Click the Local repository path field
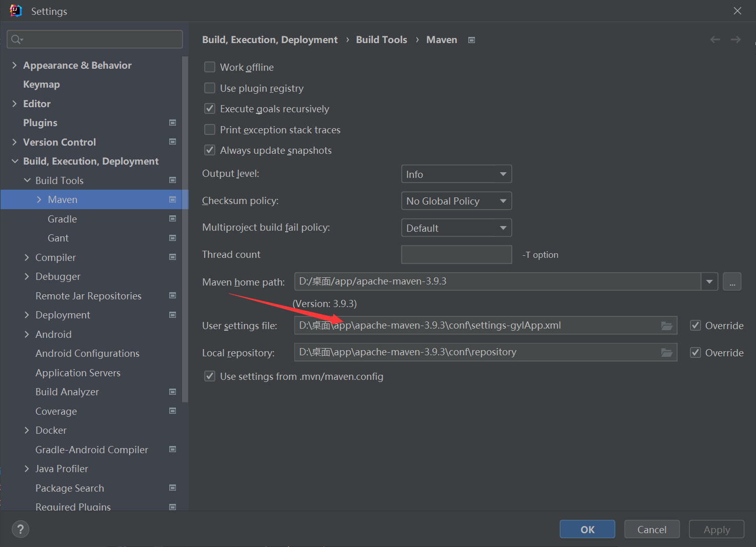Screen dimensions: 756x547 pyautogui.click(x=486, y=352)
